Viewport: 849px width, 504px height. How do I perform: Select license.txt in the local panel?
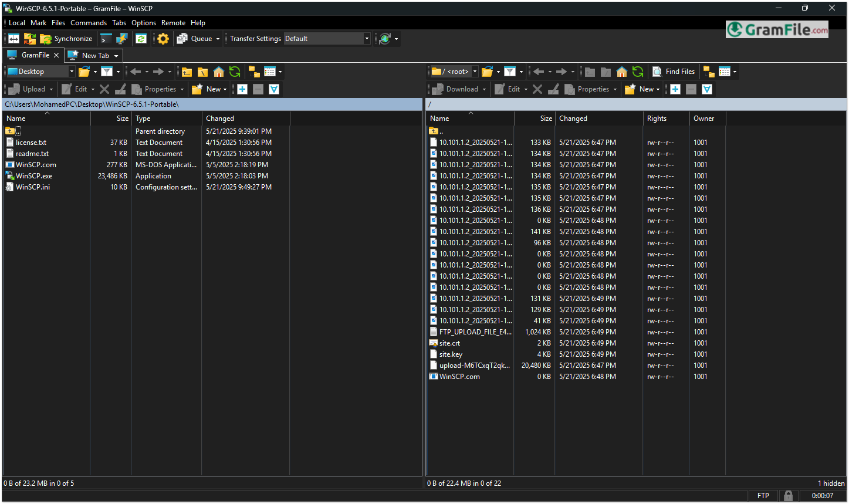[31, 143]
